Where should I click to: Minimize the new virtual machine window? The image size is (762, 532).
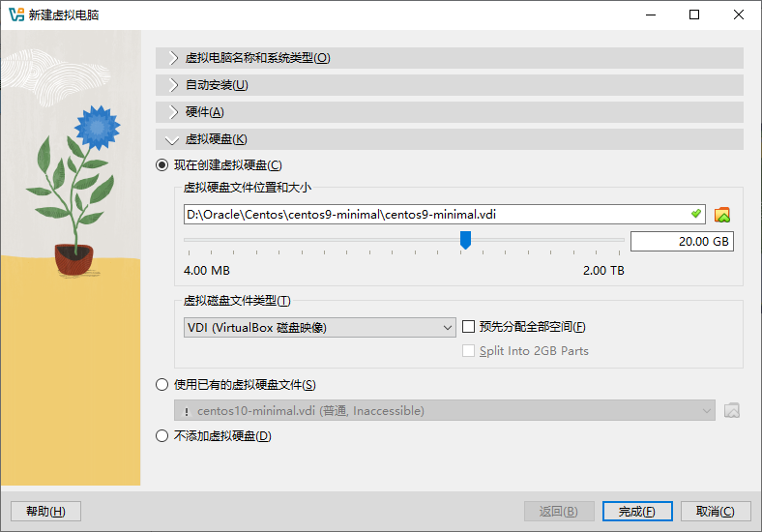651,15
